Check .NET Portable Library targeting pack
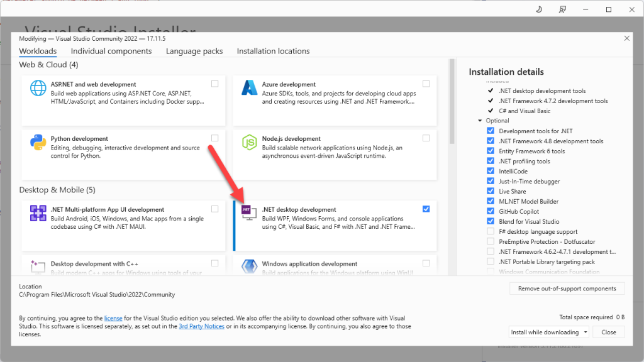 (491, 261)
